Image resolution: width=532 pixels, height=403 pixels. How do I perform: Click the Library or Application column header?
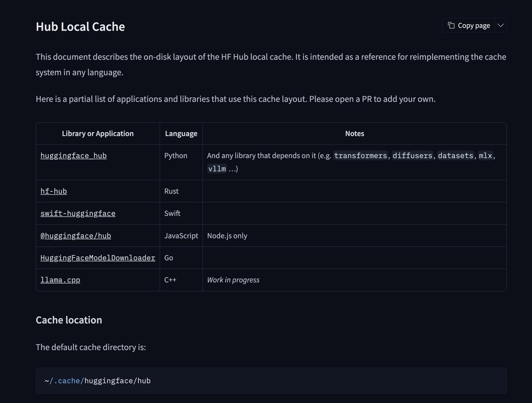tap(98, 134)
